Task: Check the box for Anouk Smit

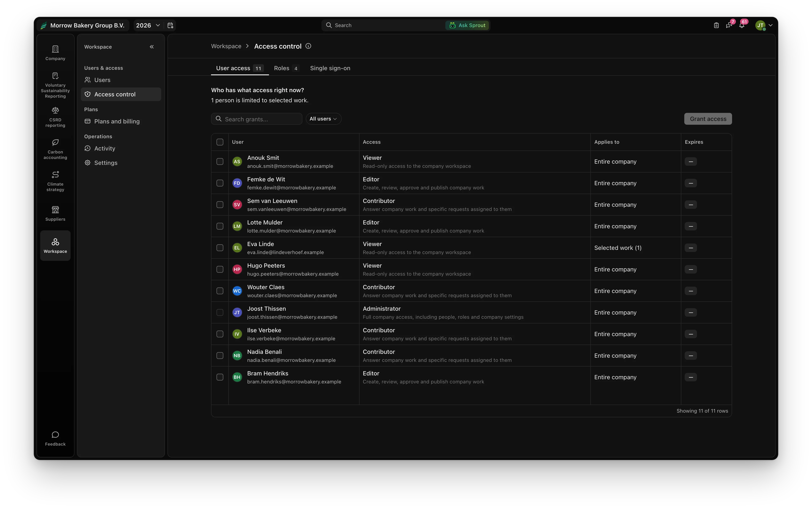Action: coord(220,161)
